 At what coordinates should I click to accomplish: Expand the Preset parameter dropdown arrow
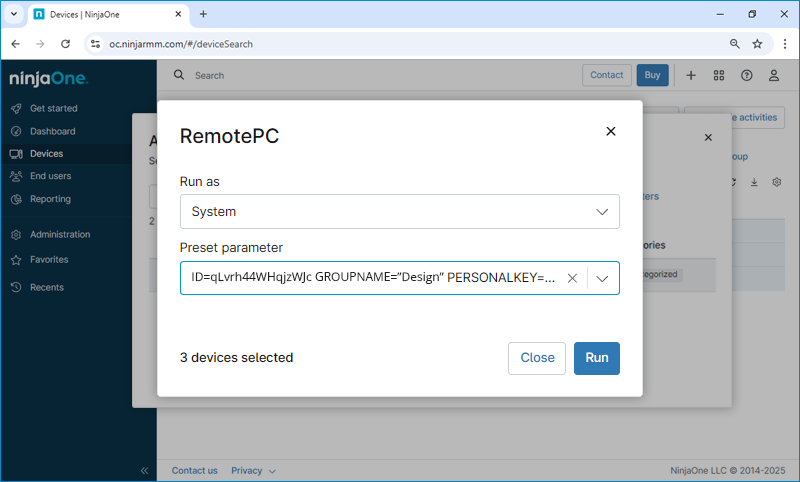603,278
